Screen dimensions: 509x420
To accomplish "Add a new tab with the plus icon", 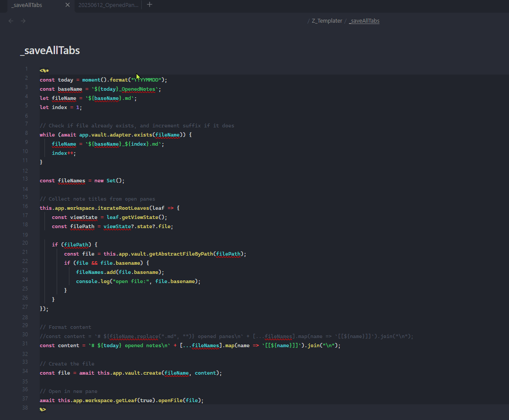I will point(149,4).
